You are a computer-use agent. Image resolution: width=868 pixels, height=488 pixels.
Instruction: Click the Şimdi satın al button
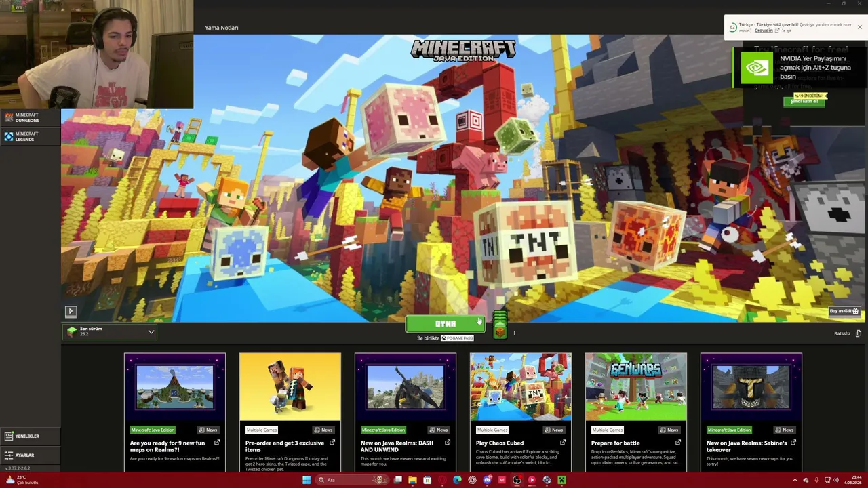point(804,101)
